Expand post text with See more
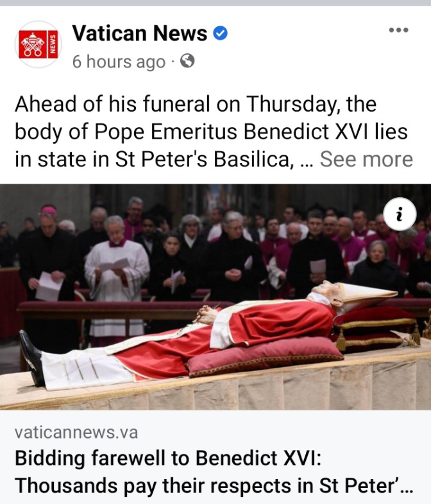Image resolution: width=431 pixels, height=504 pixels. [x=366, y=159]
